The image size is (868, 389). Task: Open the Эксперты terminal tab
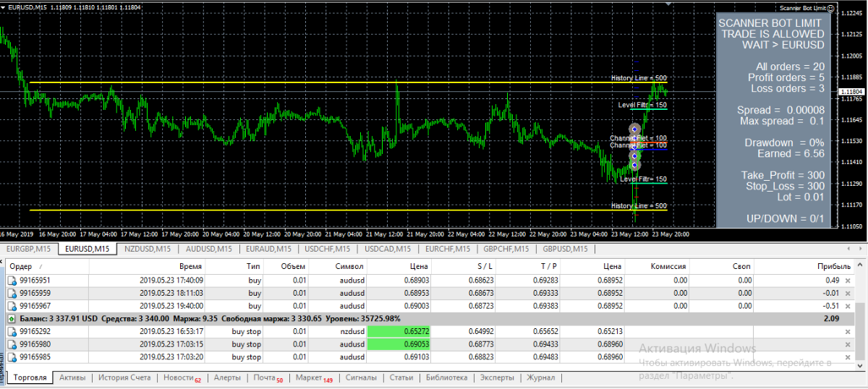click(495, 378)
